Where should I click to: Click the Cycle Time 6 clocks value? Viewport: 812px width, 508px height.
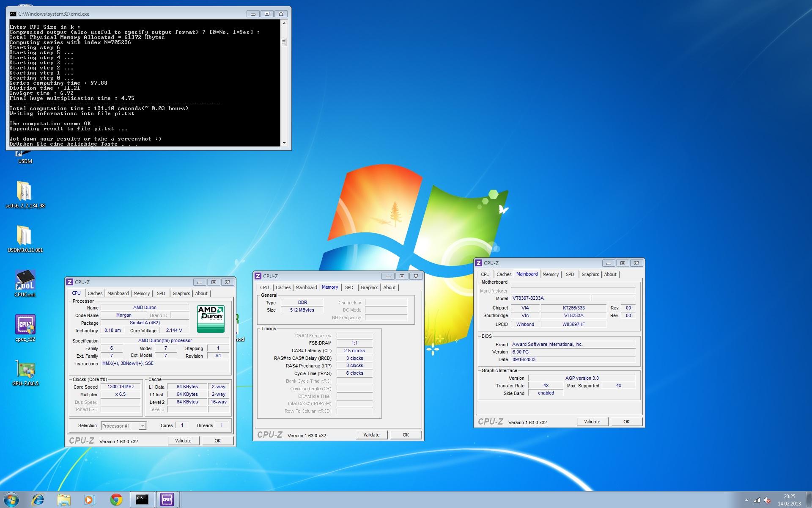pos(354,373)
